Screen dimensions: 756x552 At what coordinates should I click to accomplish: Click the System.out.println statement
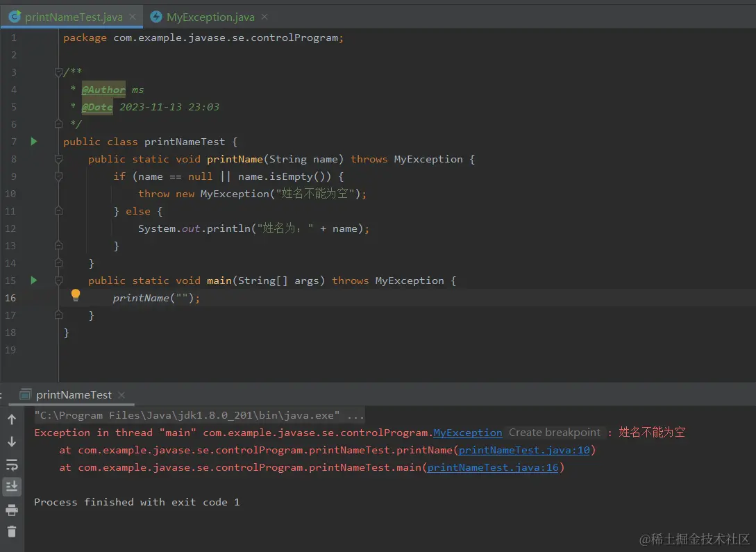point(253,228)
